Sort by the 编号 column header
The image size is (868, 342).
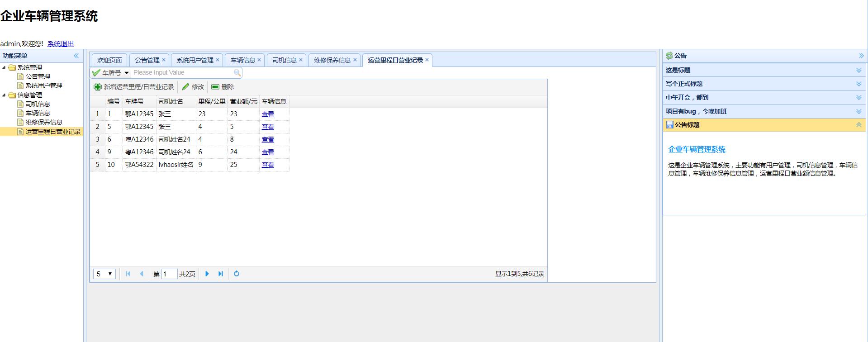pos(114,101)
